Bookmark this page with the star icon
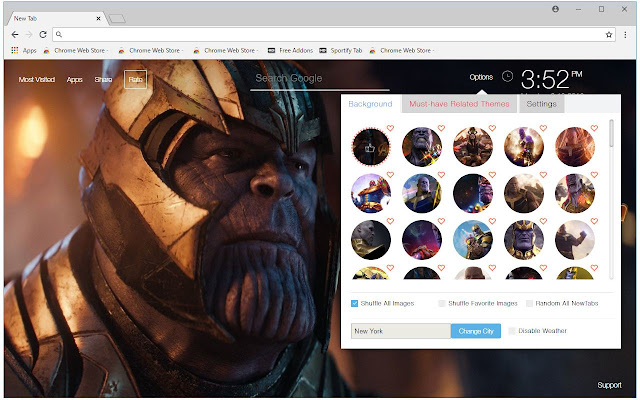The image size is (640, 400). pyautogui.click(x=609, y=35)
